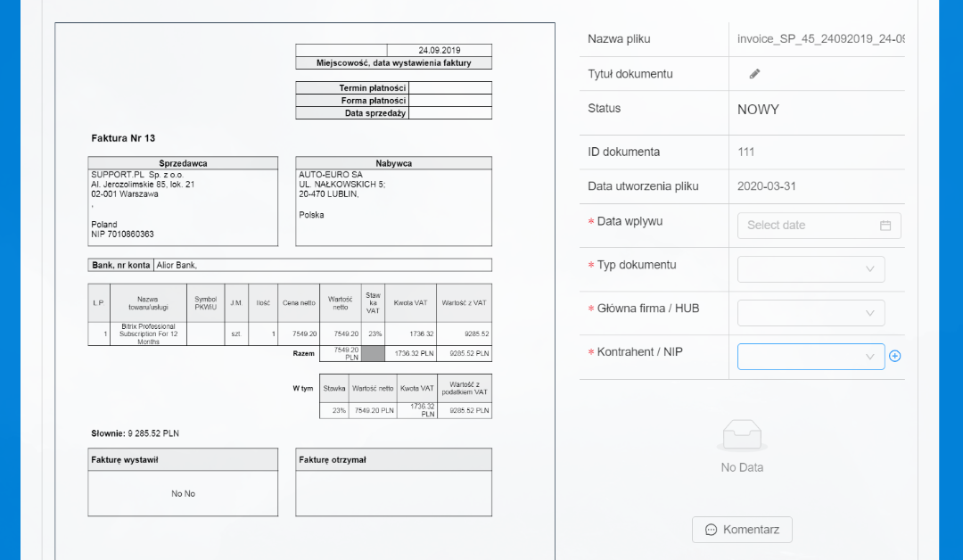Image resolution: width=963 pixels, height=560 pixels.
Task: Click the Komentarz button
Action: click(742, 530)
